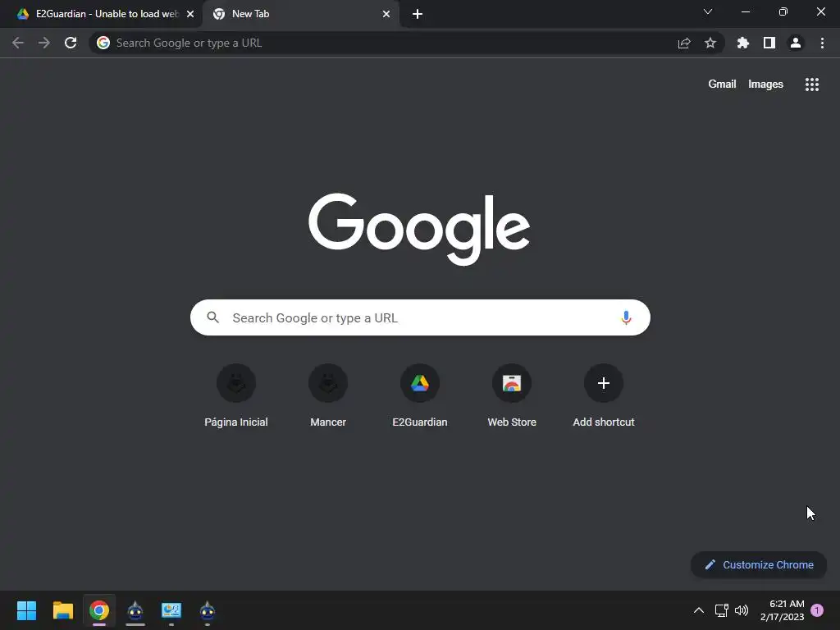840x630 pixels.
Task: Bookmark this tab with the star icon
Action: [710, 43]
